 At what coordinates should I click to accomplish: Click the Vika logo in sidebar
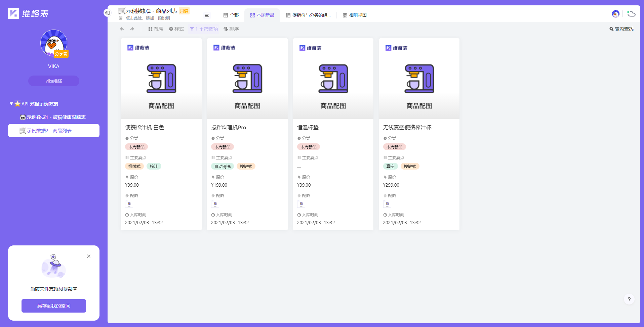(28, 13)
